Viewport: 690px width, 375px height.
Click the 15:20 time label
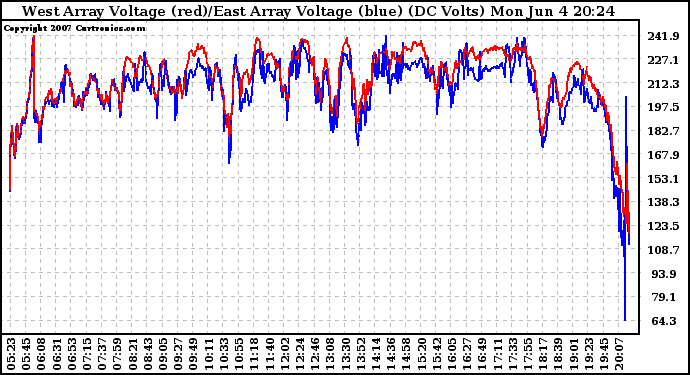[422, 354]
